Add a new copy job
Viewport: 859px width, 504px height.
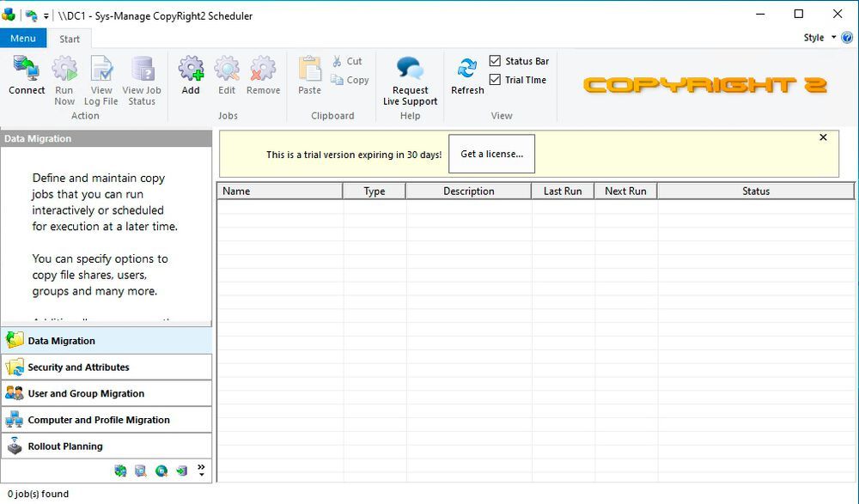[x=191, y=77]
